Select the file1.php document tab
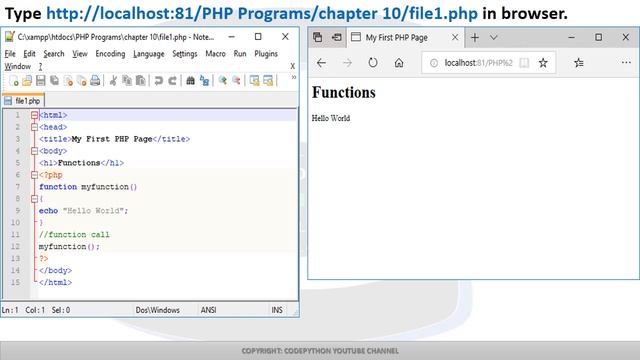Screen dimensions: 640x360 [23, 101]
